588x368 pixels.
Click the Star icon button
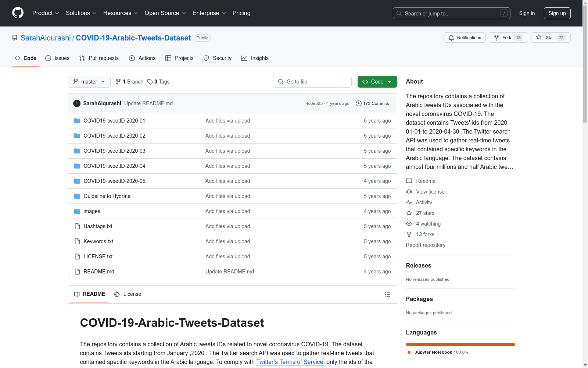coord(539,37)
